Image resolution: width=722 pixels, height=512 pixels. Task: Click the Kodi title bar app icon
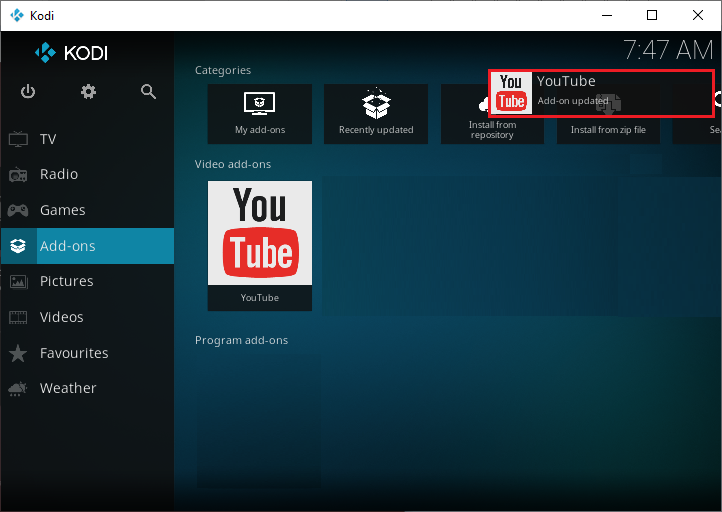point(17,15)
